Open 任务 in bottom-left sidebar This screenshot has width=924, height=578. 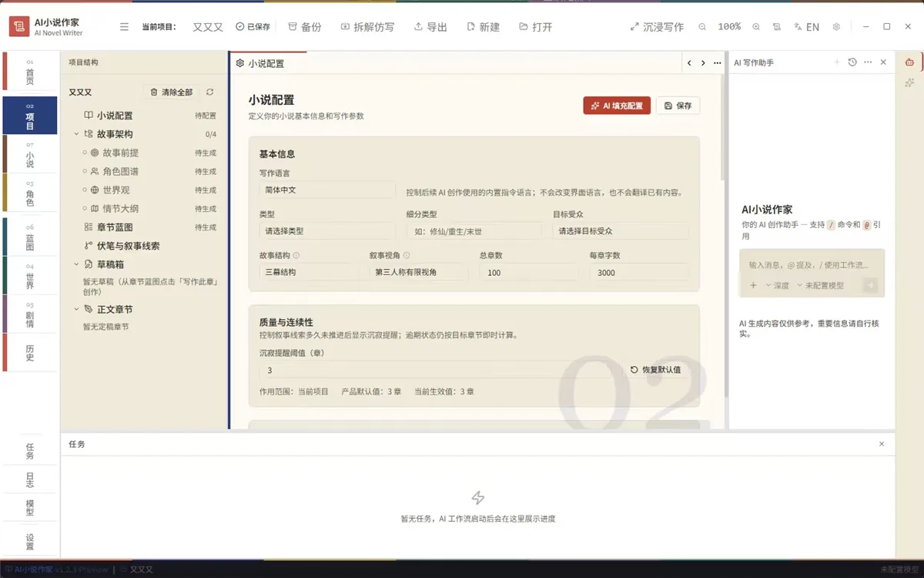click(30, 451)
